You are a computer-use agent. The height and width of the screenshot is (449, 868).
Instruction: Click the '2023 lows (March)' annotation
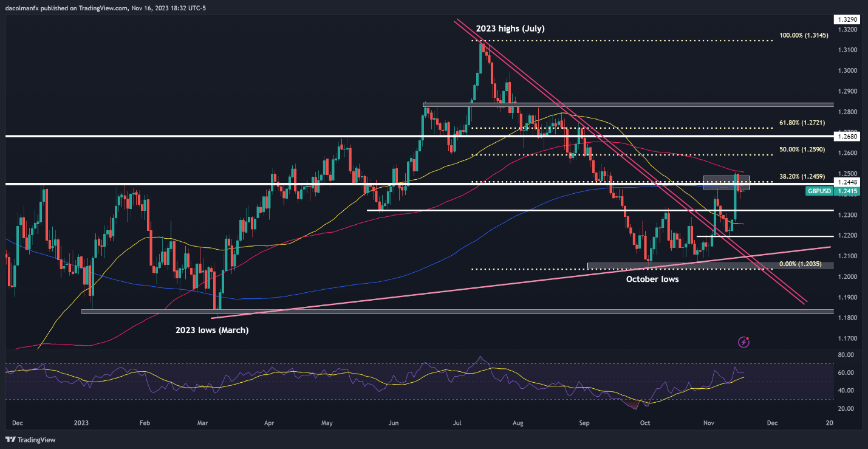tap(212, 330)
